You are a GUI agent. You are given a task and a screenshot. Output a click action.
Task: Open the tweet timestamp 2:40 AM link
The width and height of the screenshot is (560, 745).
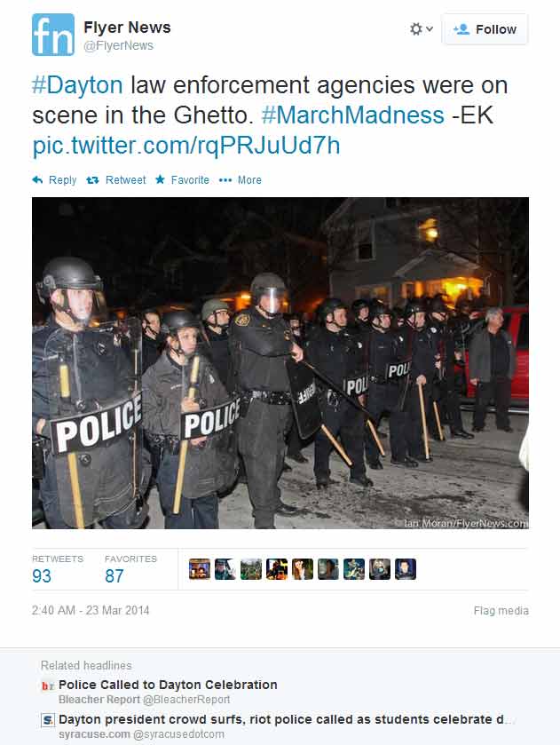pos(91,610)
